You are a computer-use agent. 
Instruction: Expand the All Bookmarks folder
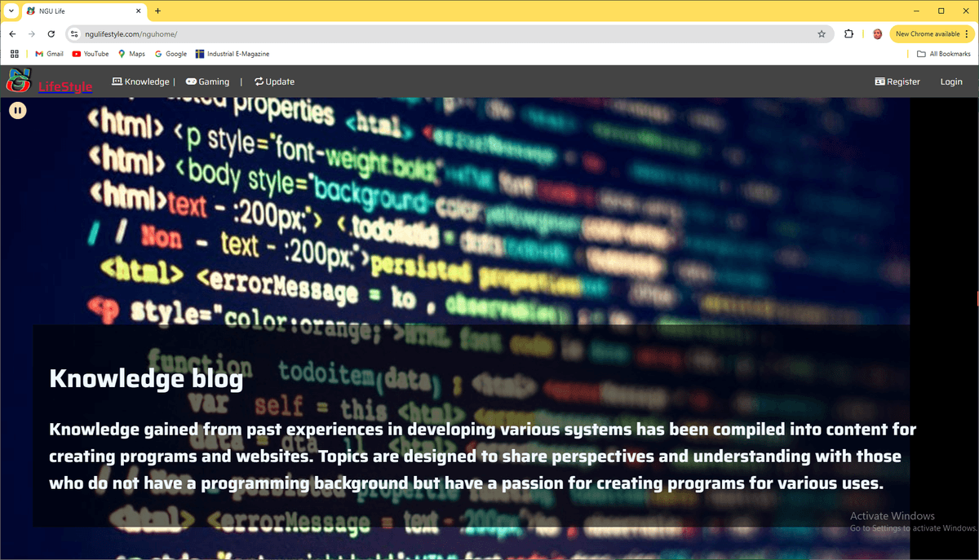coord(944,54)
